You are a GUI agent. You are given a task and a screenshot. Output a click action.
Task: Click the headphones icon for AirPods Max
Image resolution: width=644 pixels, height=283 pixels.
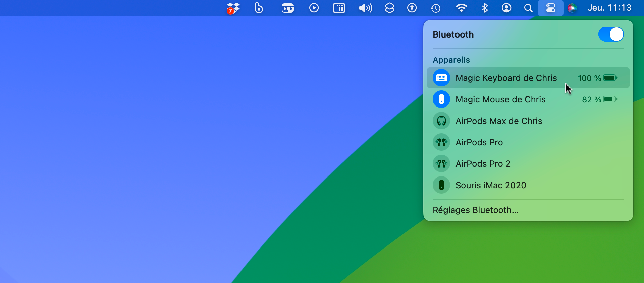coord(441,121)
